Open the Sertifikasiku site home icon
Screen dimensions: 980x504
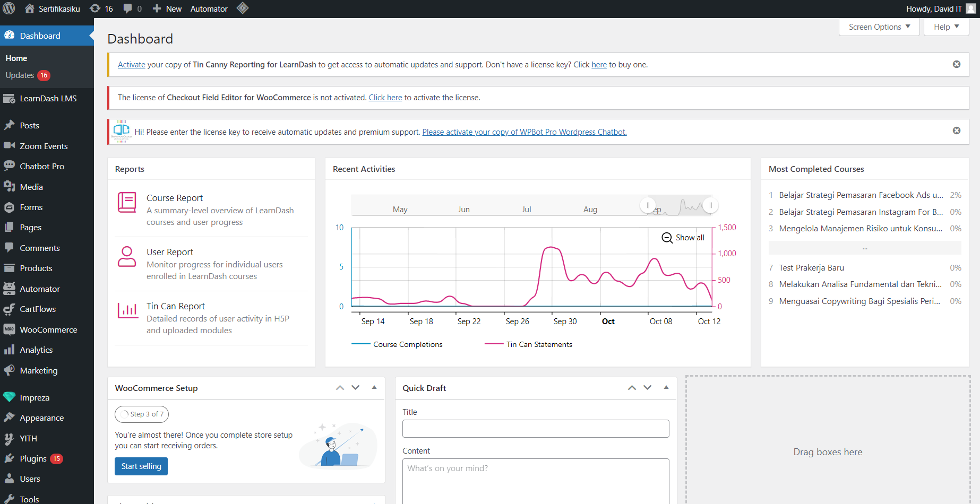30,8
